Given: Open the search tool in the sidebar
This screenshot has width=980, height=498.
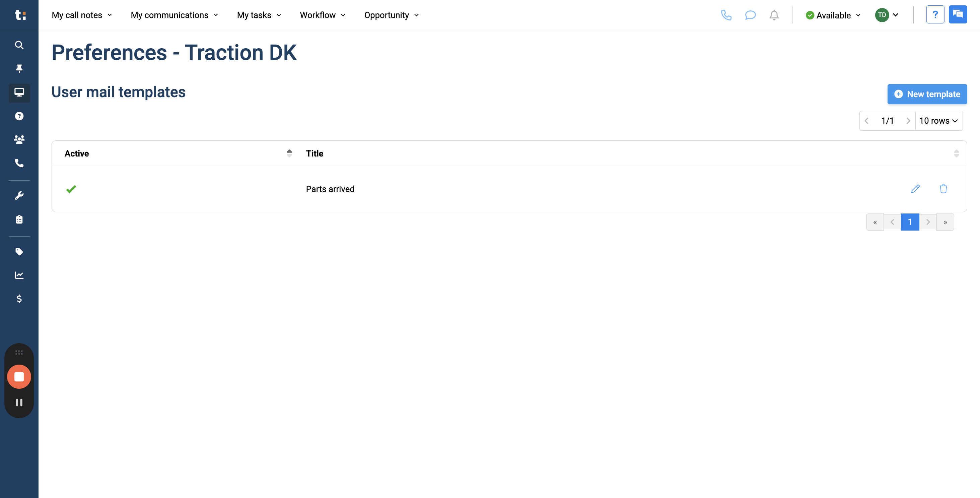Looking at the screenshot, I should [x=19, y=45].
